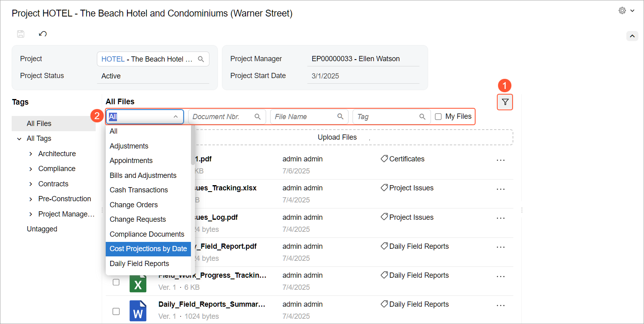
Task: Click search icon in Project field
Action: (x=201, y=59)
